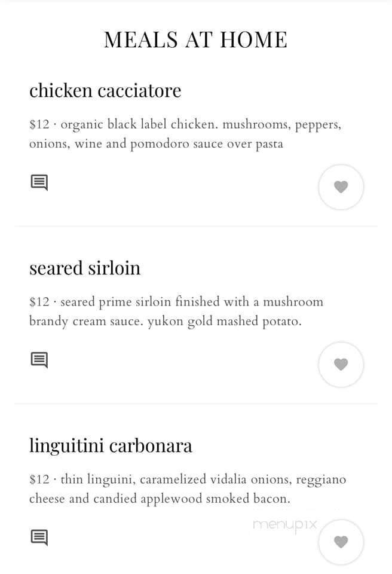Select the comment bubble under the sirloin description
The image size is (392, 574).
(39, 360)
